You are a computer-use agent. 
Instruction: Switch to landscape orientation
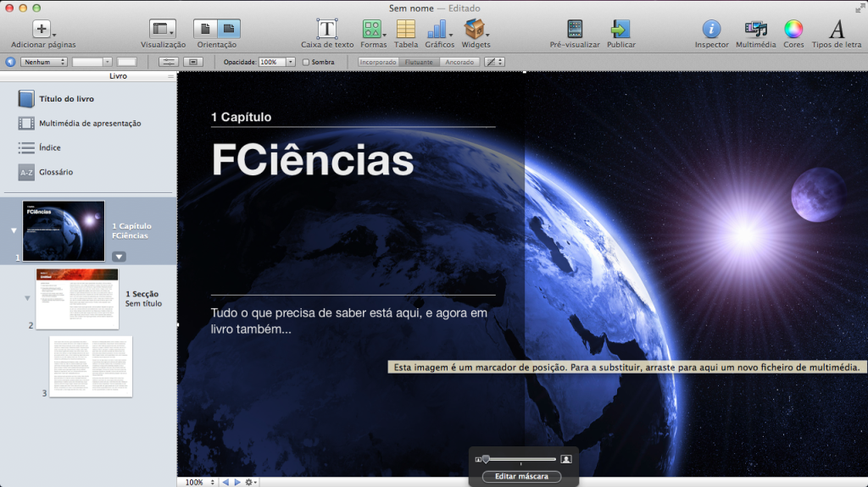tap(229, 29)
